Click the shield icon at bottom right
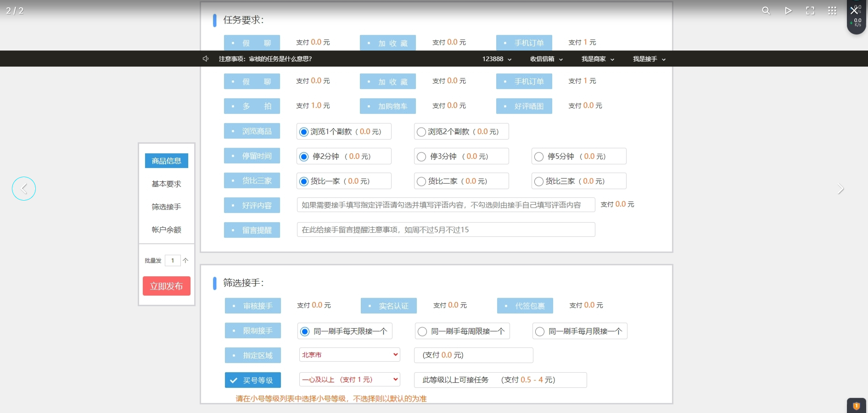The image size is (868, 413). click(x=856, y=406)
